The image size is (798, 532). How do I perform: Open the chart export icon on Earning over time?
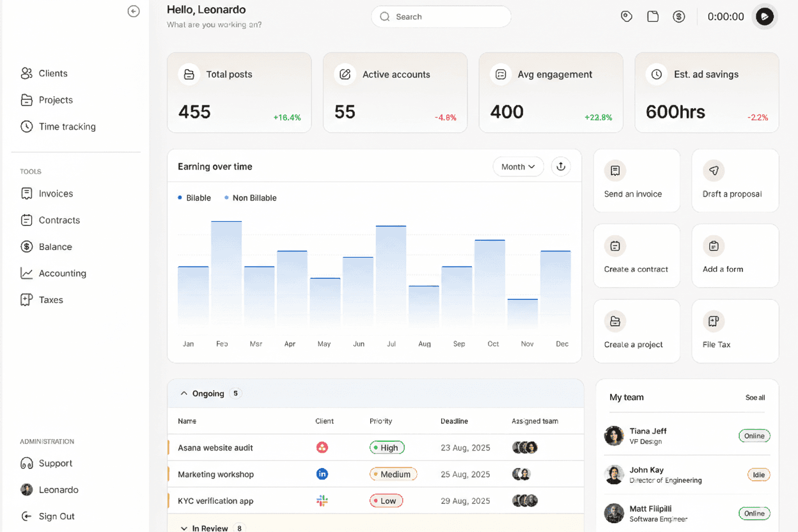[561, 166]
